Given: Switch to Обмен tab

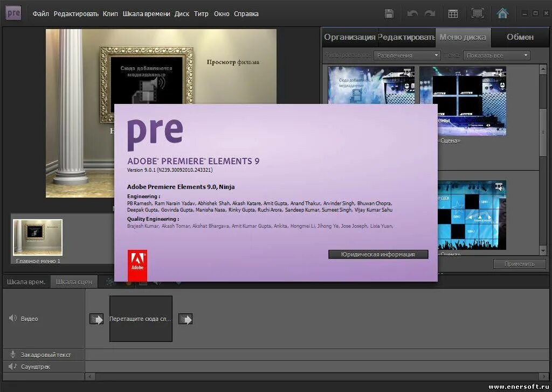Looking at the screenshot, I should point(520,37).
